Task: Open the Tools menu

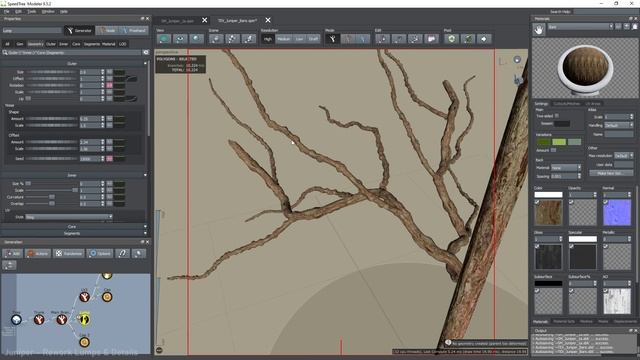Action: point(31,11)
